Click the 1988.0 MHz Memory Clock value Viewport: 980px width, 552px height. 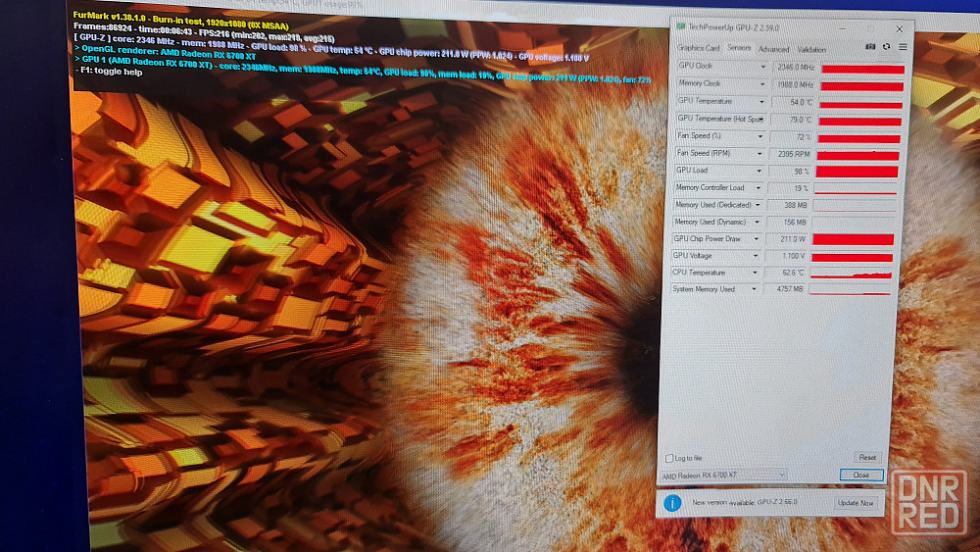click(794, 85)
